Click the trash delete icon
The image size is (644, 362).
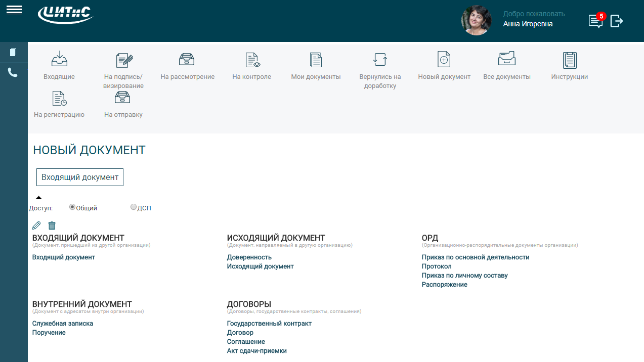[52, 225]
